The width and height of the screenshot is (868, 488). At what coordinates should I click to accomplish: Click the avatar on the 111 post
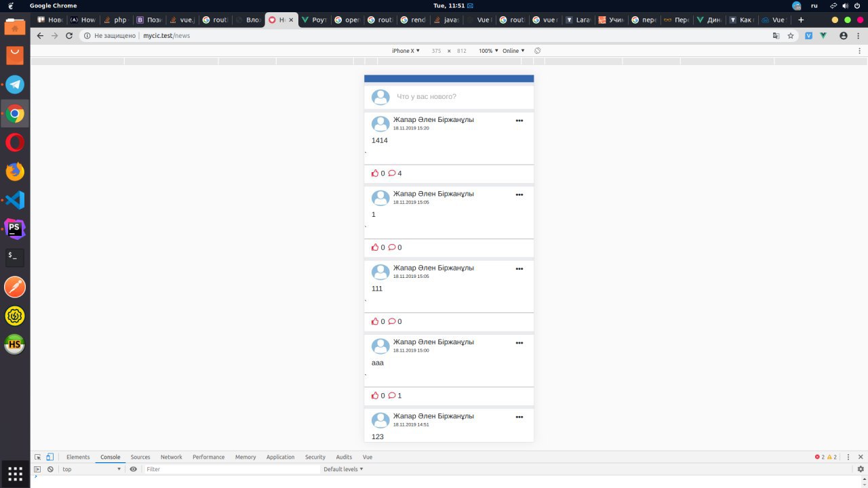[380, 272]
